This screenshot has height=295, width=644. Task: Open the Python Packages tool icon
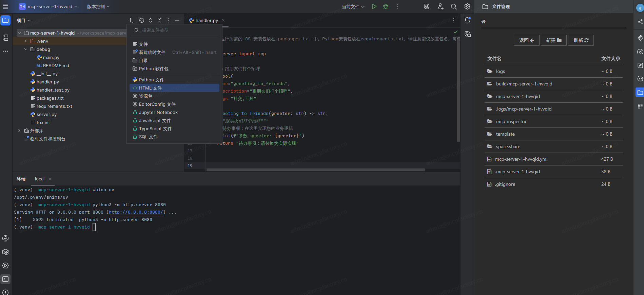(x=5, y=252)
